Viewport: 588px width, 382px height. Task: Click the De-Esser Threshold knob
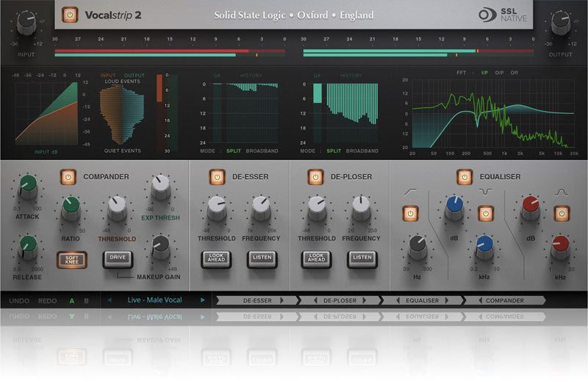point(217,209)
